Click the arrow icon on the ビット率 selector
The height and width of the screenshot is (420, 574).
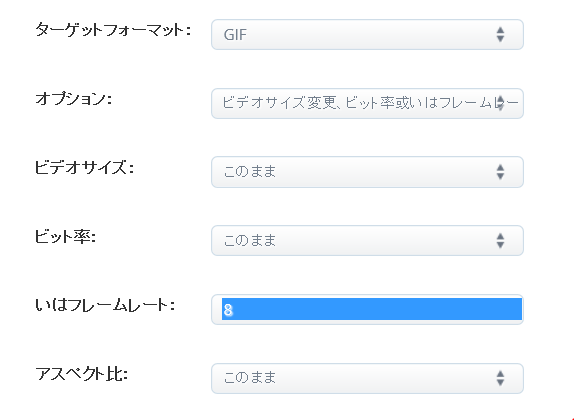500,241
